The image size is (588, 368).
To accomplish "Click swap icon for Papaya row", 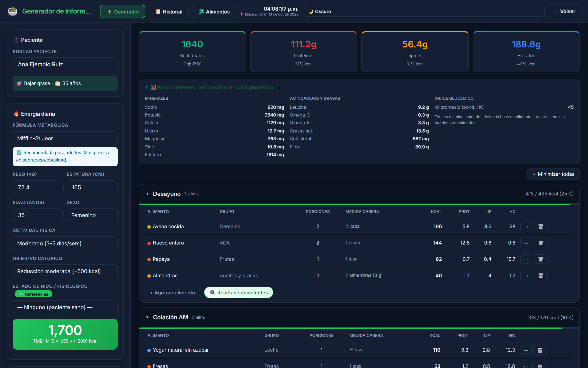I will point(526,259).
